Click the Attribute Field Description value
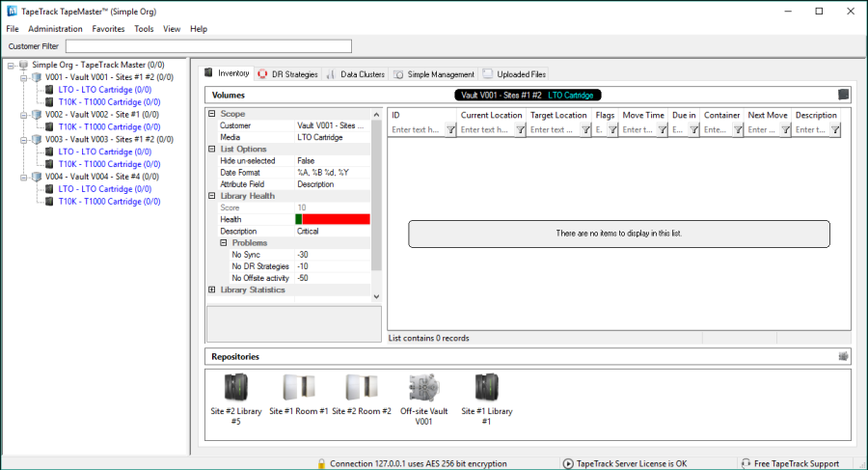Image resolution: width=868 pixels, height=470 pixels. point(333,184)
